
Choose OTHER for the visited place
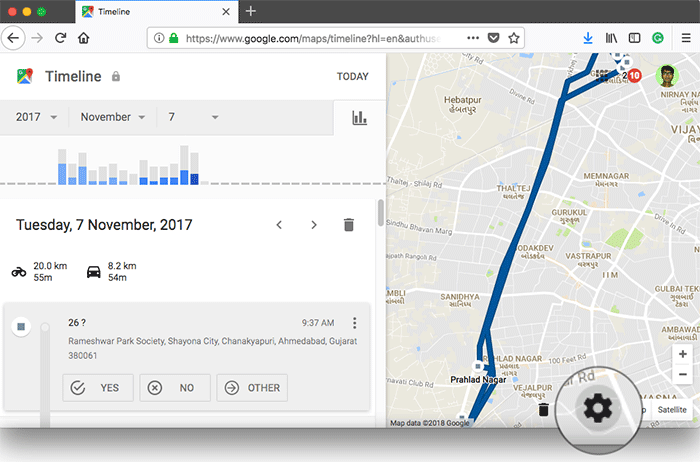tap(252, 387)
